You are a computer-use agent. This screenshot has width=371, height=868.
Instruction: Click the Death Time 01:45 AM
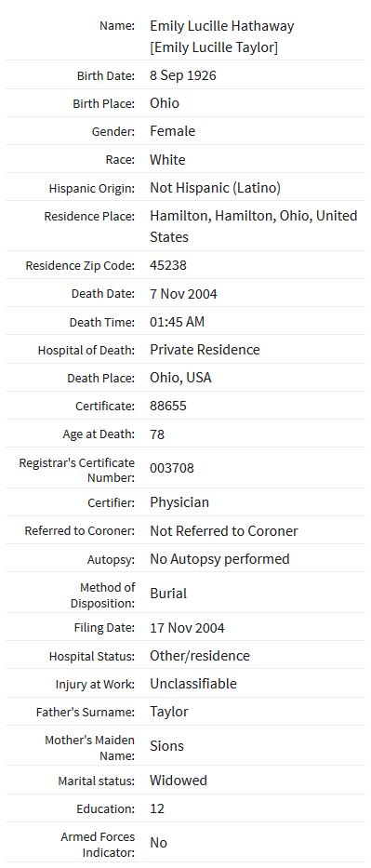coord(177,322)
